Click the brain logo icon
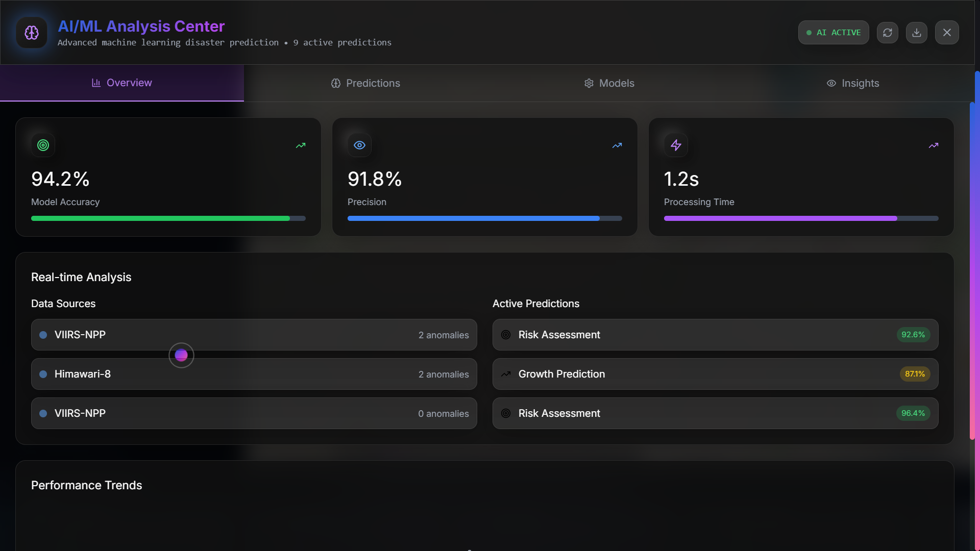The image size is (980, 551). tap(32, 33)
